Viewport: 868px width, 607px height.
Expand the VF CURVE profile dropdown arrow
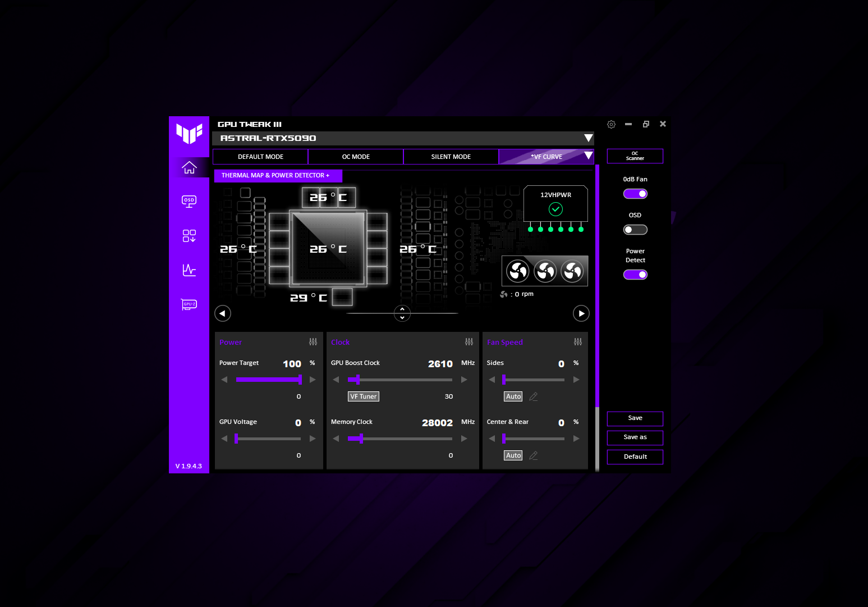tap(588, 156)
